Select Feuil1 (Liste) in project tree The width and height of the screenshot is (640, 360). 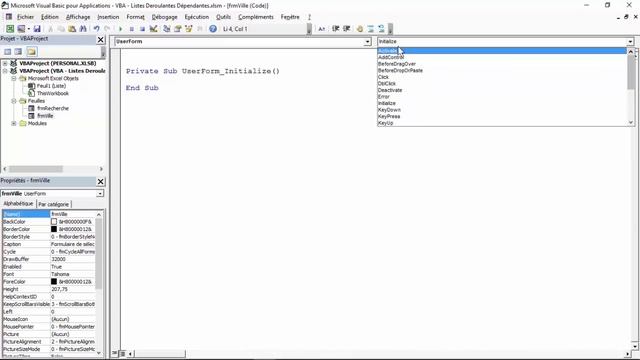(x=51, y=86)
